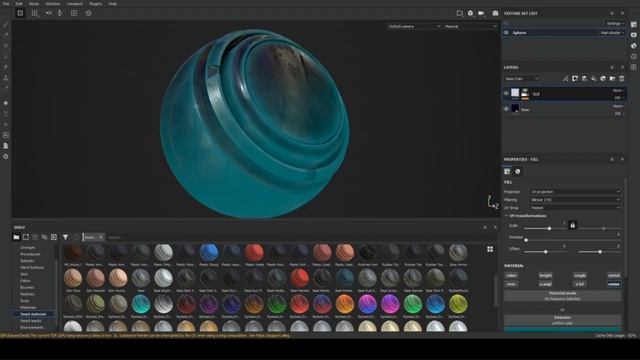
Task: Click the symmetry toggle icon in top toolbar
Action: [49, 13]
